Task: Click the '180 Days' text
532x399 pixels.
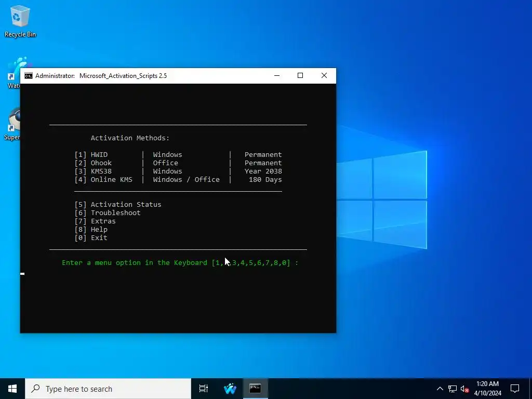Action: [265, 179]
